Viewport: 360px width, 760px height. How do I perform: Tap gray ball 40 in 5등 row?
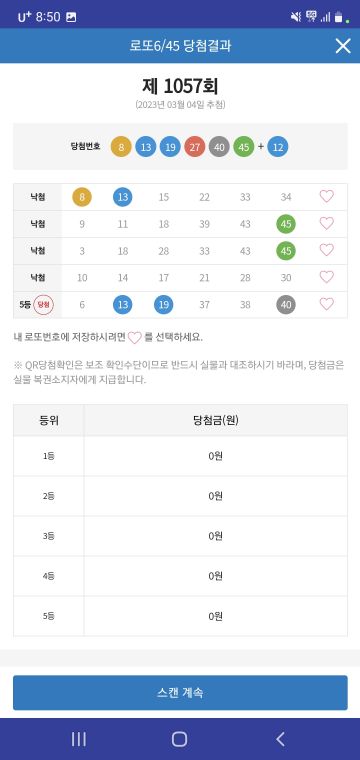(286, 304)
